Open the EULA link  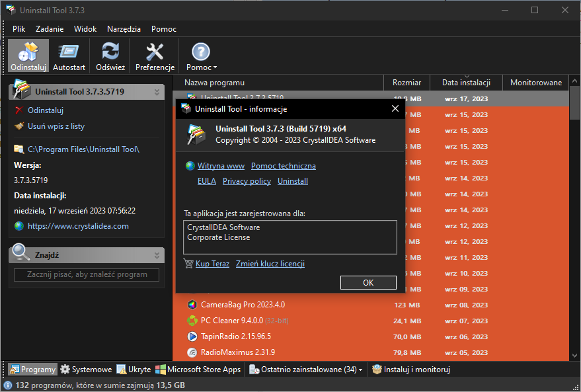[207, 181]
